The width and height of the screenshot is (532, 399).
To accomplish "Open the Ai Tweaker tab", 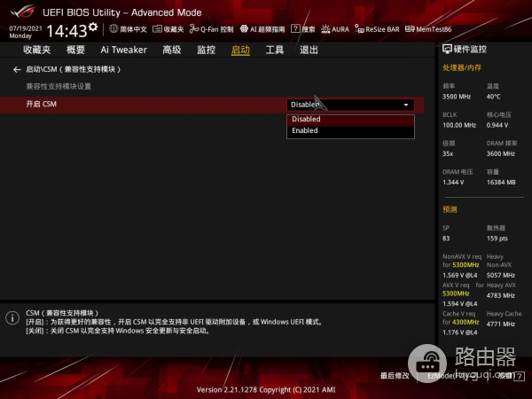I will pyautogui.click(x=124, y=50).
